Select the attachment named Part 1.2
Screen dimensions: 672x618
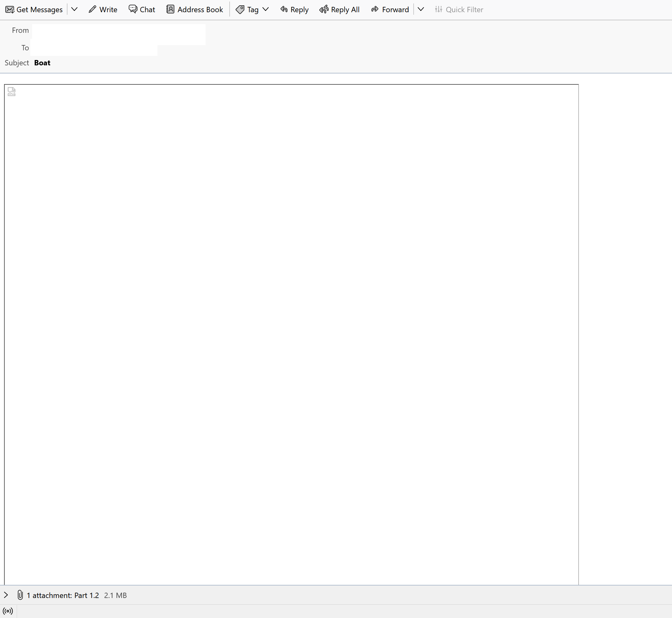point(86,595)
